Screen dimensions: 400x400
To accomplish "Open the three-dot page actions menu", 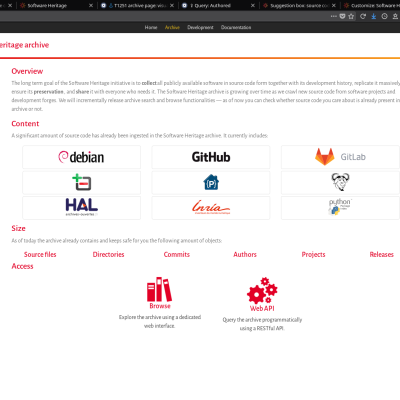I will (x=334, y=16).
